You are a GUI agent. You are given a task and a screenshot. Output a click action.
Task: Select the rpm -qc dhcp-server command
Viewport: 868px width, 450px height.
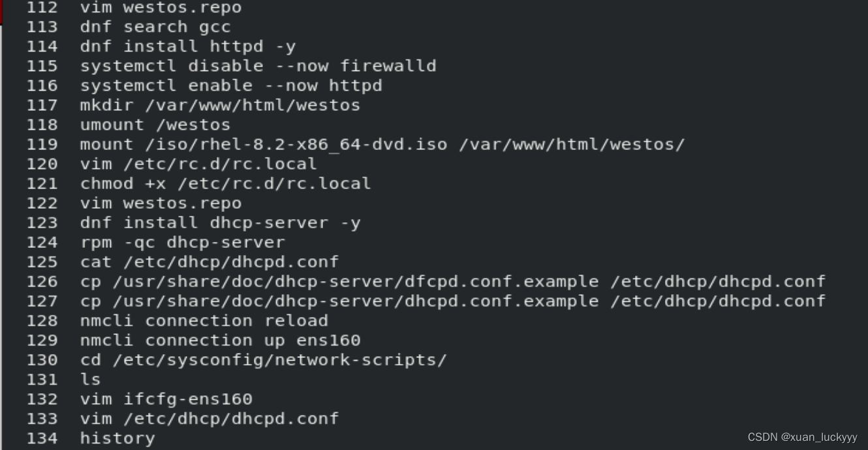tap(182, 243)
